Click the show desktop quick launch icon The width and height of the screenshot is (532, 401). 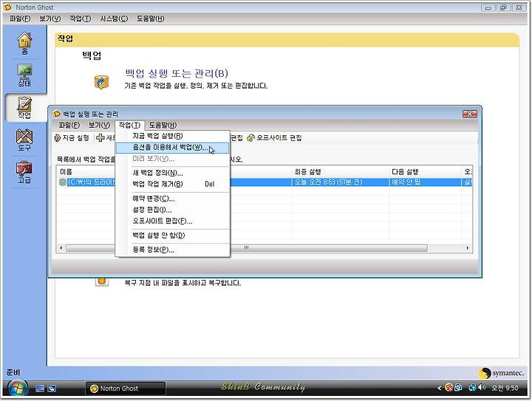coord(40,388)
